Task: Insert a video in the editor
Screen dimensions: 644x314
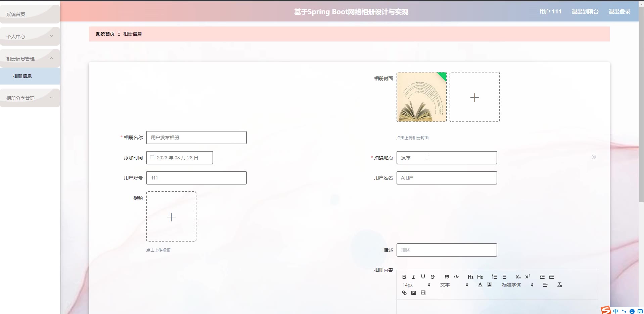Action: coord(423,293)
